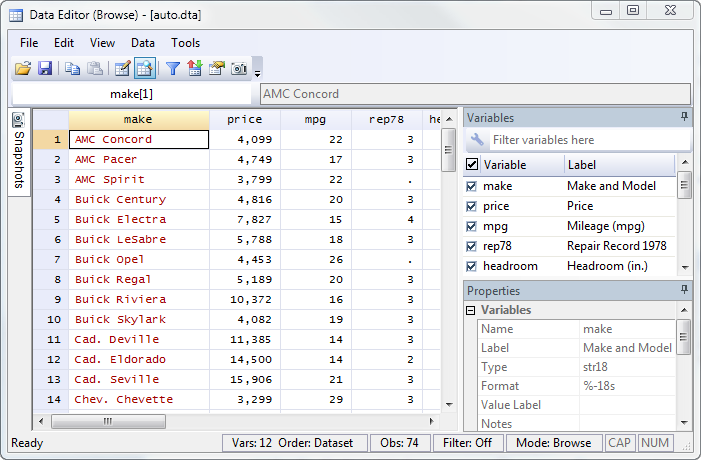Screen dimensions: 701x460
Task: Click the Copy toolbar icon
Action: [72, 69]
